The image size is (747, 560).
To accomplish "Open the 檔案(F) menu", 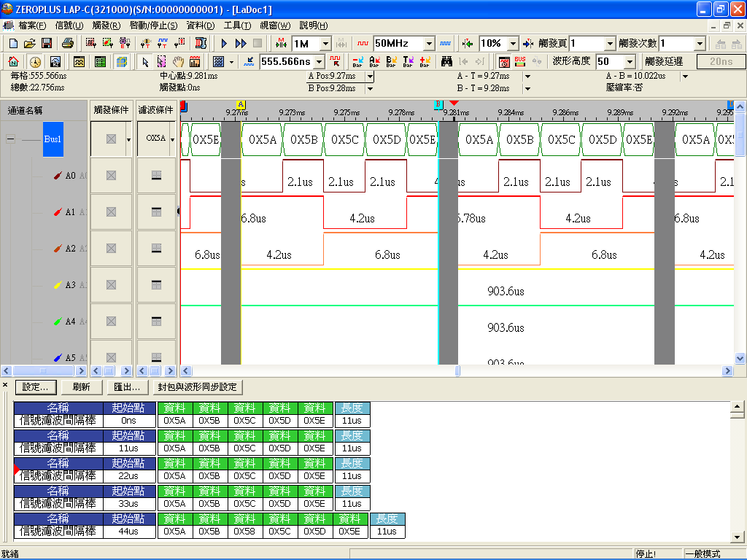I will (x=32, y=26).
